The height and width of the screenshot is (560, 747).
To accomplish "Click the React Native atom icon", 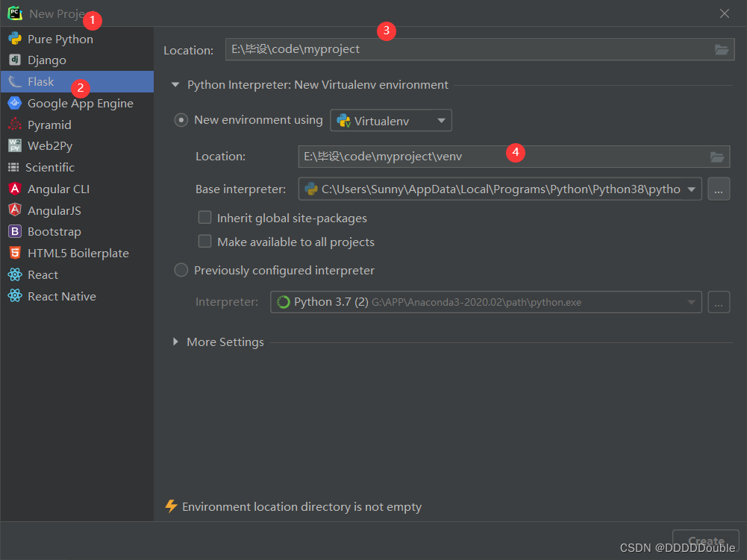I will (15, 296).
